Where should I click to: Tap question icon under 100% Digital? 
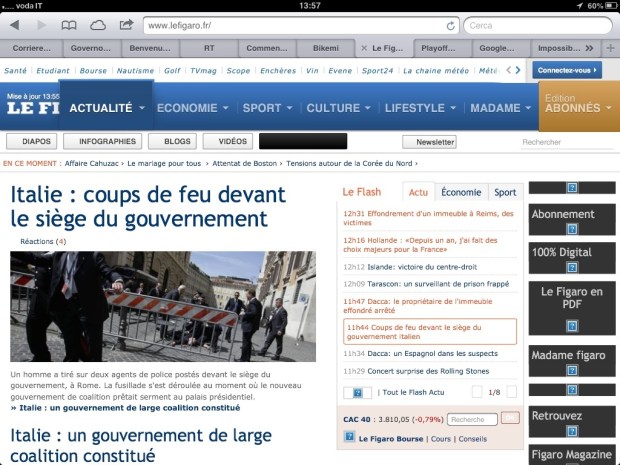tap(572, 268)
